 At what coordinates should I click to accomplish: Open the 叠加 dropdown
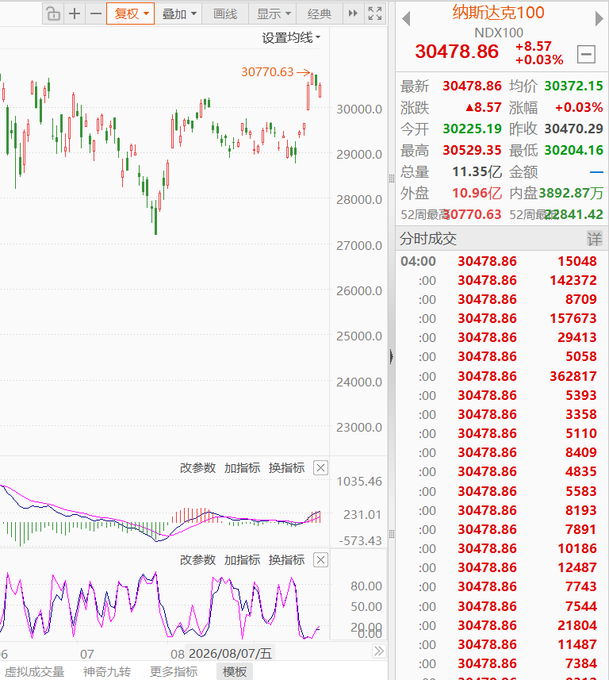pyautogui.click(x=179, y=14)
